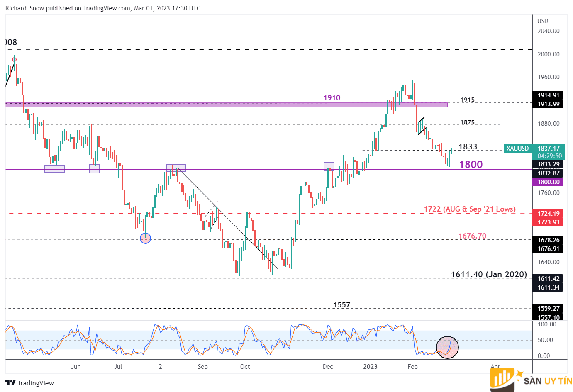Click the 1611.40 (Jan 2020) annotation

point(489,275)
